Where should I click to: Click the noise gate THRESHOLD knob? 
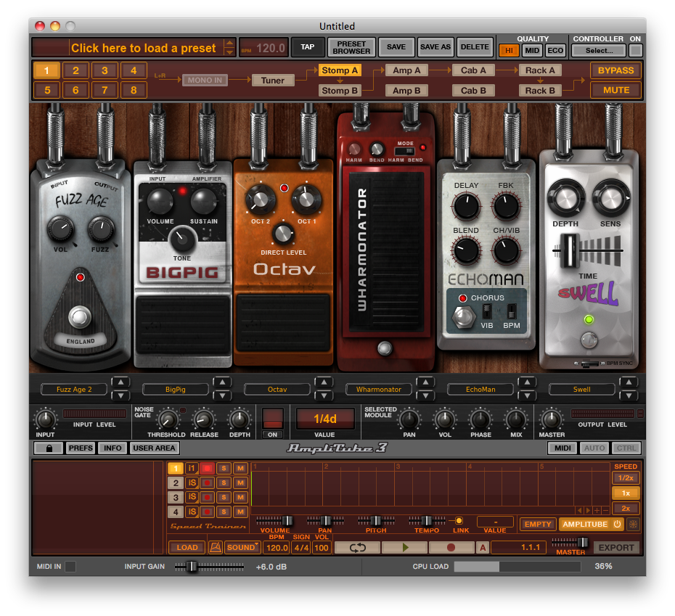168,419
